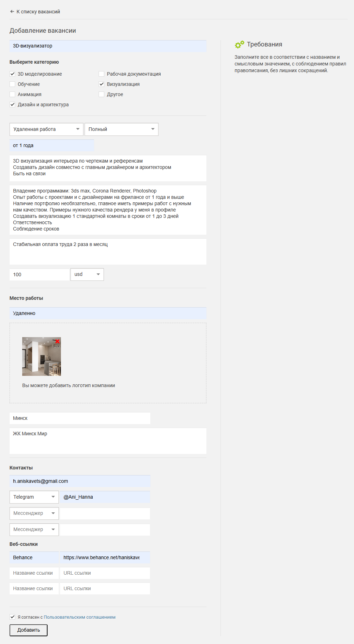Click the second empty messenger contact field
The image size is (354, 644).
tap(105, 513)
